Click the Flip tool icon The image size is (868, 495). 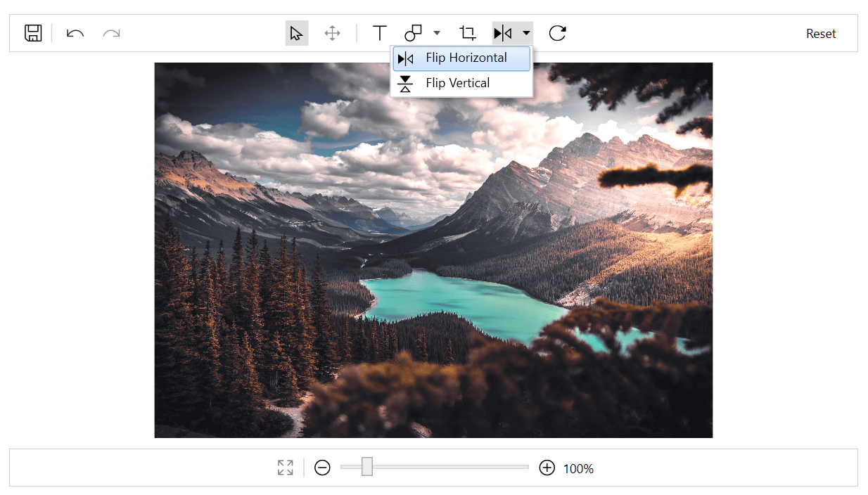[x=503, y=33]
